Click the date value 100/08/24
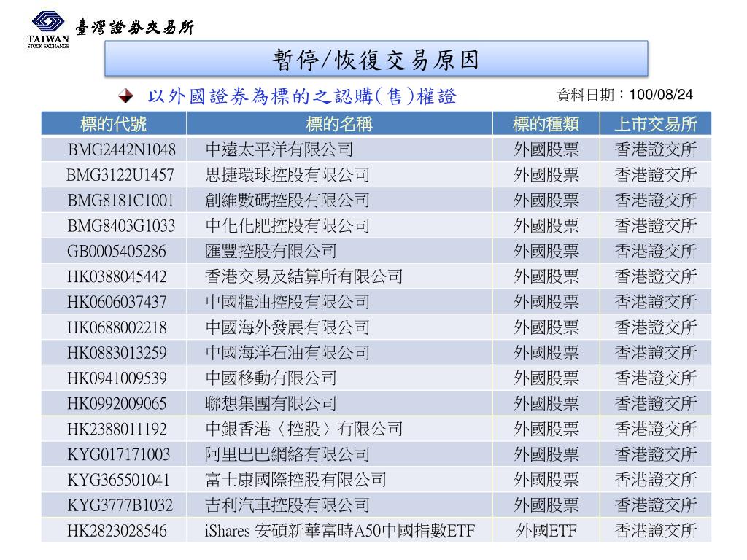 (x=661, y=94)
